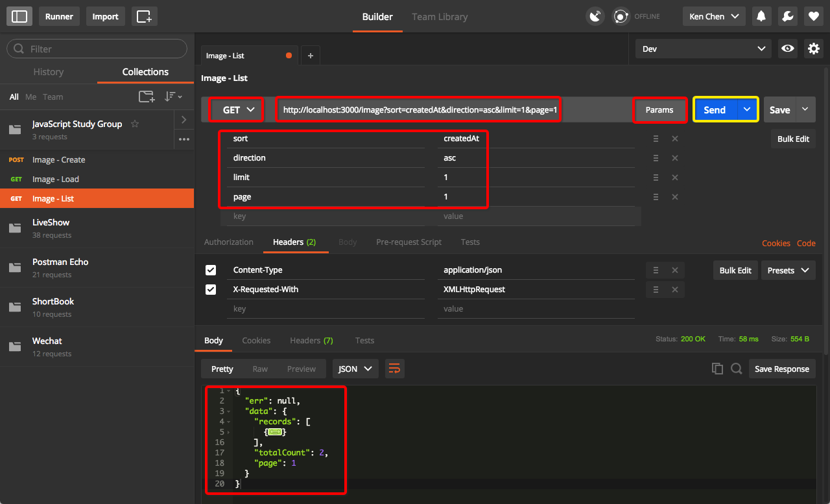Switch to Team Library tab
The width and height of the screenshot is (830, 504).
440,17
